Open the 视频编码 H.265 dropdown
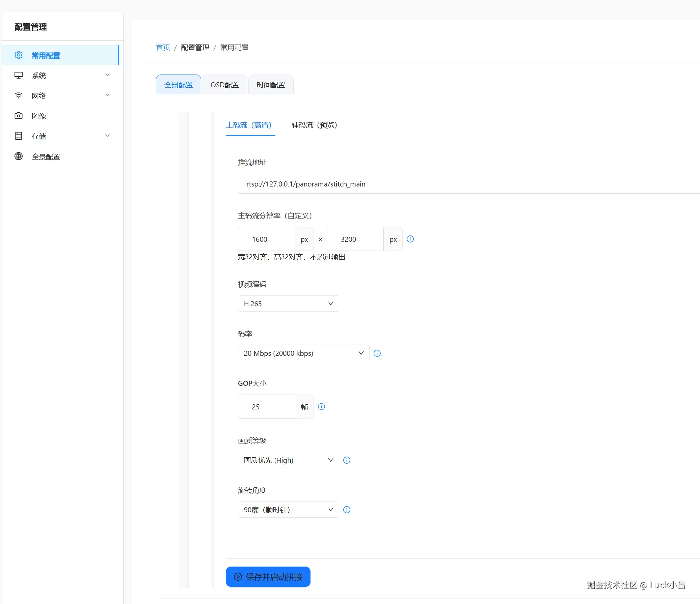The height and width of the screenshot is (604, 700). [x=288, y=304]
